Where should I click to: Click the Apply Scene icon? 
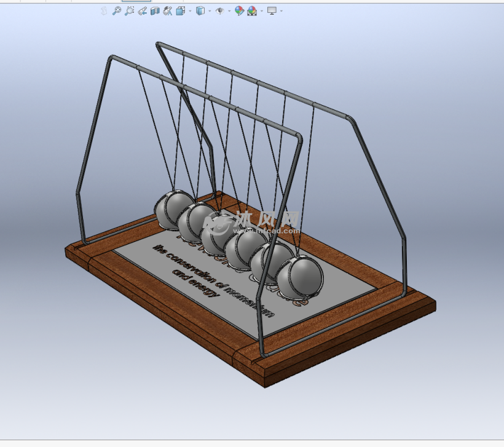click(252, 11)
